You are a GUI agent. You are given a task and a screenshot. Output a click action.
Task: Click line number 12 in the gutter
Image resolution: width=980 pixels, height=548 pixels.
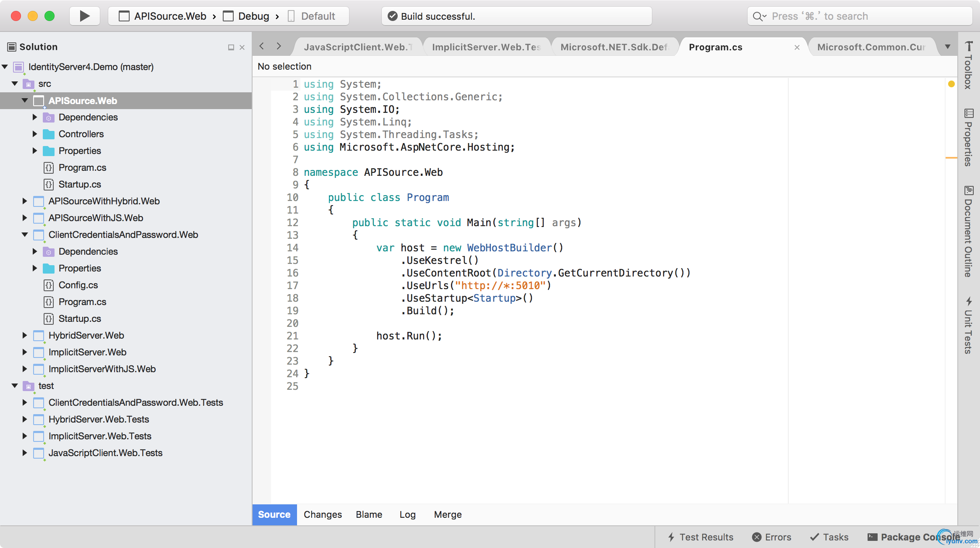pos(292,223)
